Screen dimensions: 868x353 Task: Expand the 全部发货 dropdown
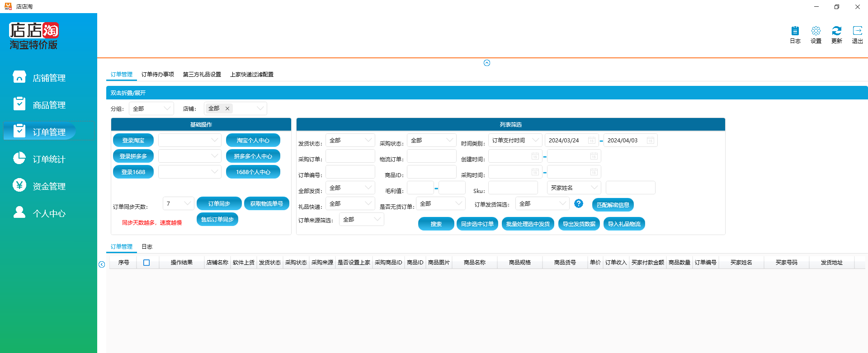pyautogui.click(x=350, y=188)
